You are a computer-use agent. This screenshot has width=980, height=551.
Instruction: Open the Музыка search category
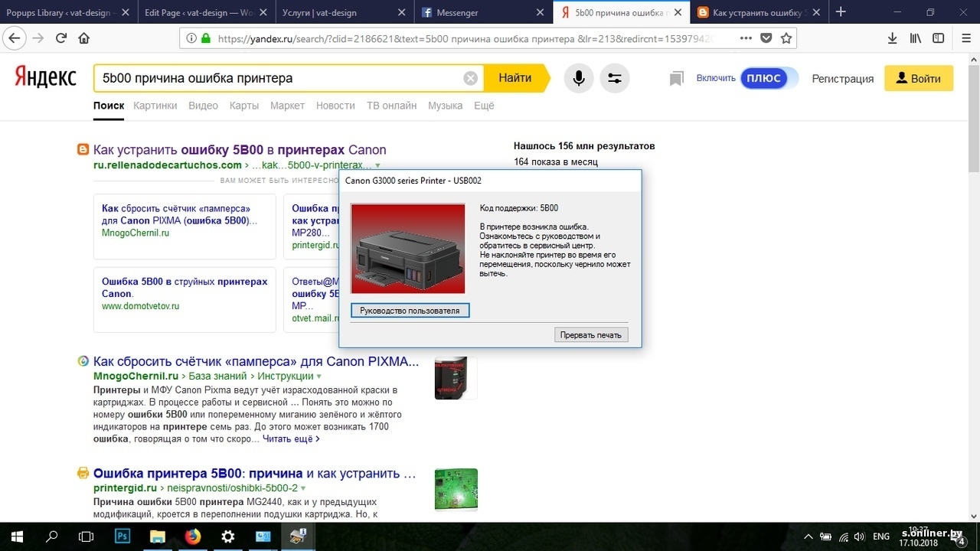[445, 106]
